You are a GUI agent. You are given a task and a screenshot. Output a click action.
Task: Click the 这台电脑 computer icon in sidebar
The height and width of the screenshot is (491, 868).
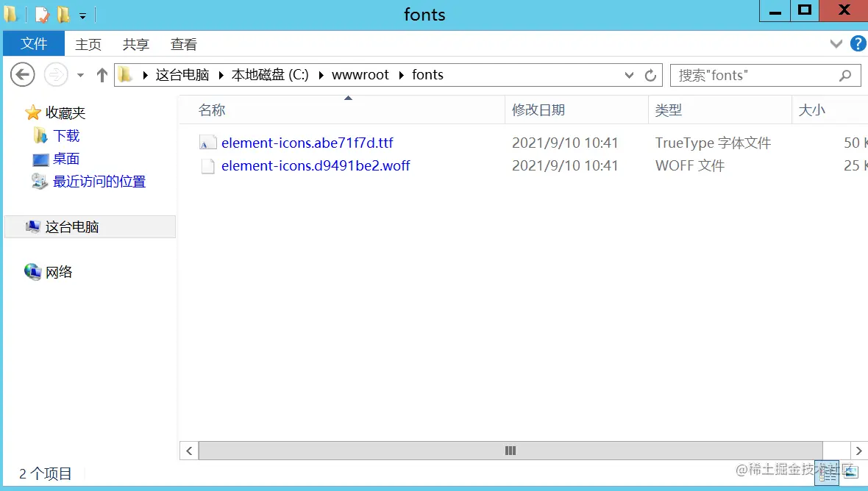[32, 226]
